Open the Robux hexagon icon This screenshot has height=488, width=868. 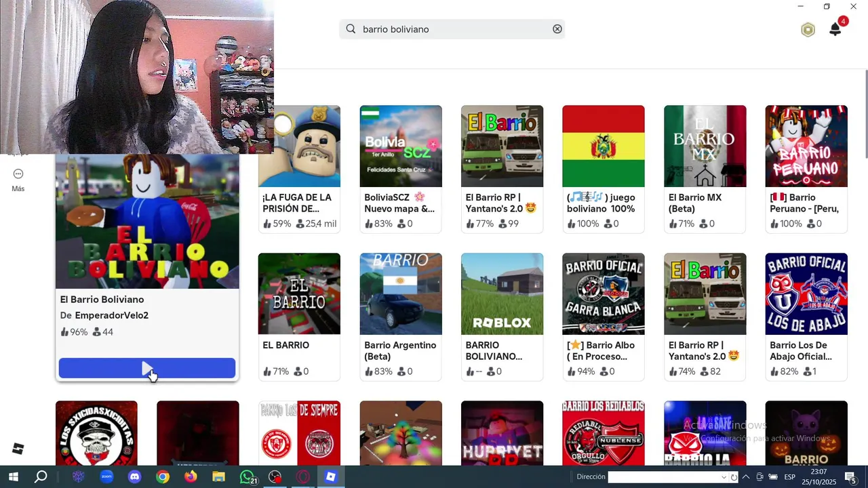coord(808,30)
